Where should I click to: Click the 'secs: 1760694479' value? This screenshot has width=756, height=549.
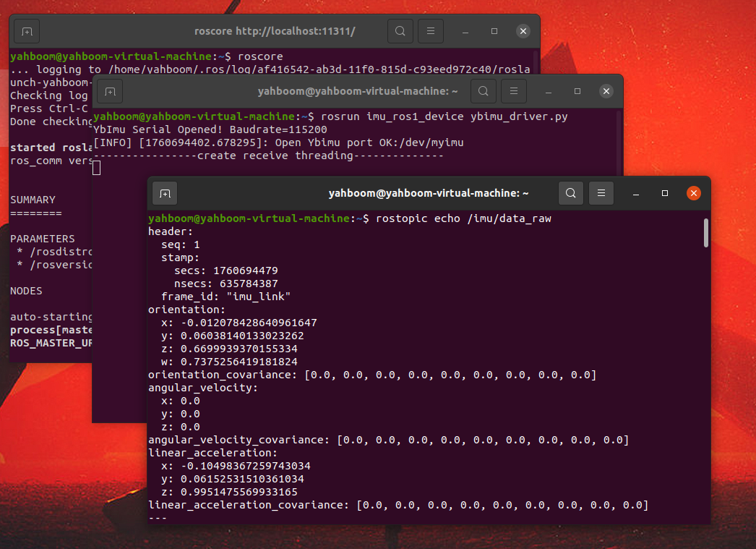226,271
